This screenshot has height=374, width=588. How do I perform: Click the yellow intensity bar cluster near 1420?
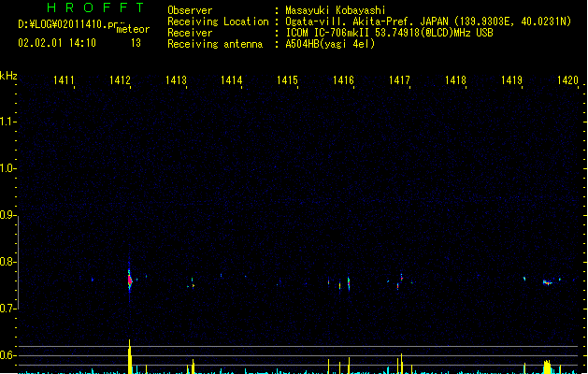coord(548,367)
